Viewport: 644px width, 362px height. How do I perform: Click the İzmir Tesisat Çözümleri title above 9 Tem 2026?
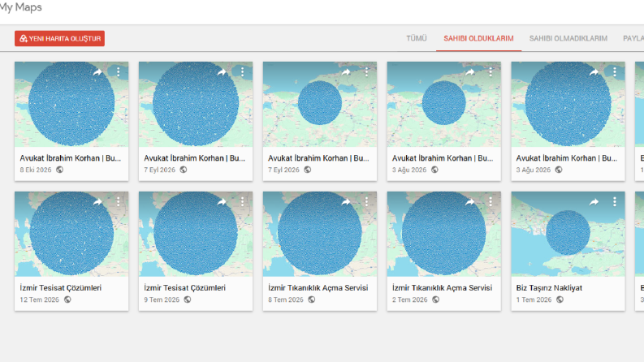click(x=185, y=287)
